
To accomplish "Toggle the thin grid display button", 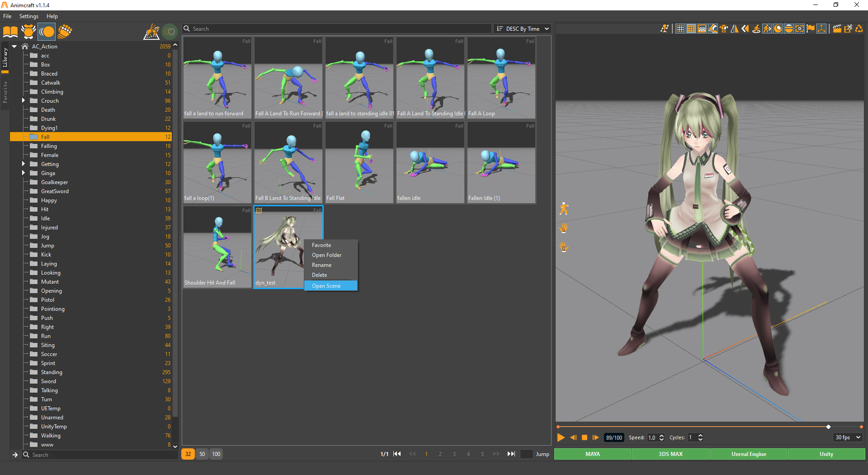I will [x=680, y=28].
